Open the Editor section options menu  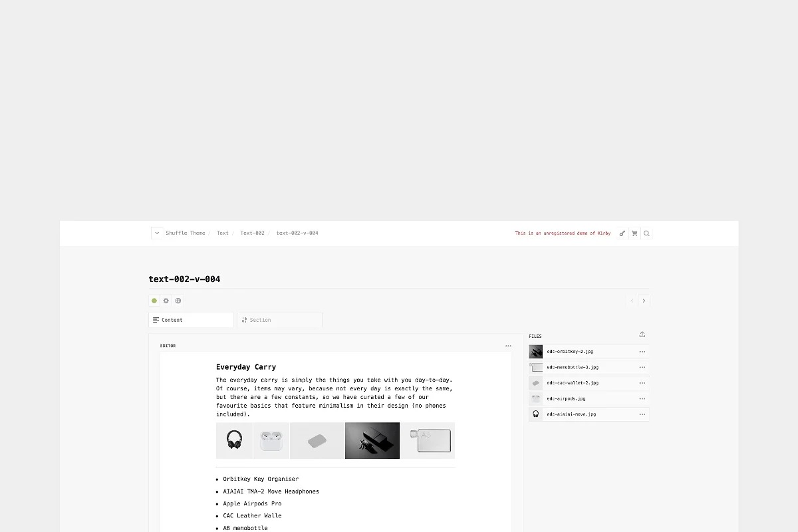508,346
